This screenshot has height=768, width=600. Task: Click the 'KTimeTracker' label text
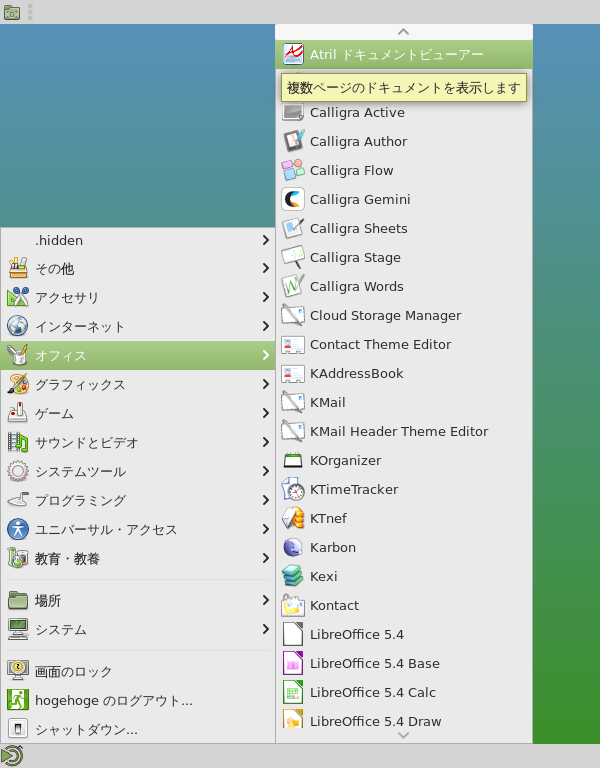tap(354, 489)
